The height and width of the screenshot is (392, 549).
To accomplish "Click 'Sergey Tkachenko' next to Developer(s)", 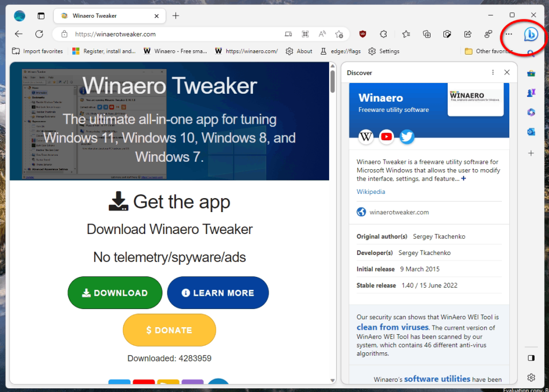I will tap(425, 252).
